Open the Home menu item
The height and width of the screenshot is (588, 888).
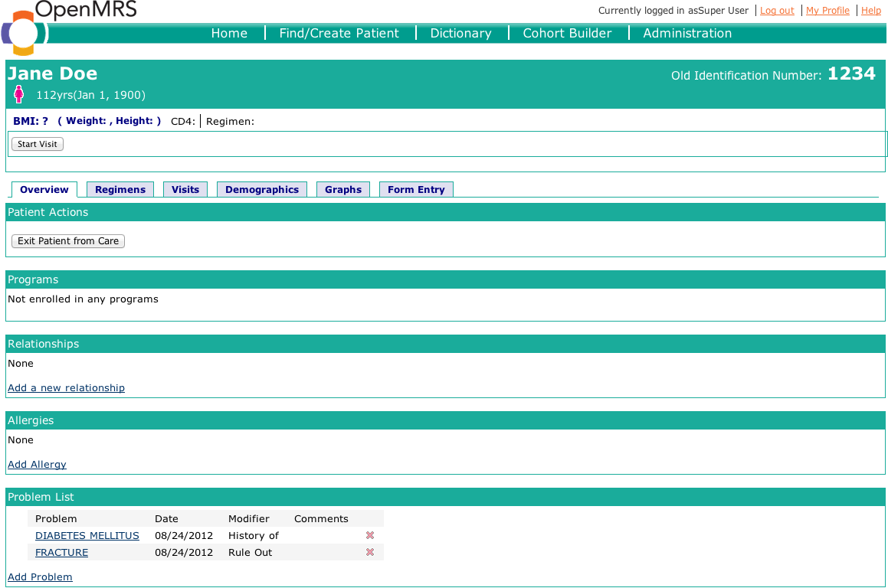tap(229, 33)
